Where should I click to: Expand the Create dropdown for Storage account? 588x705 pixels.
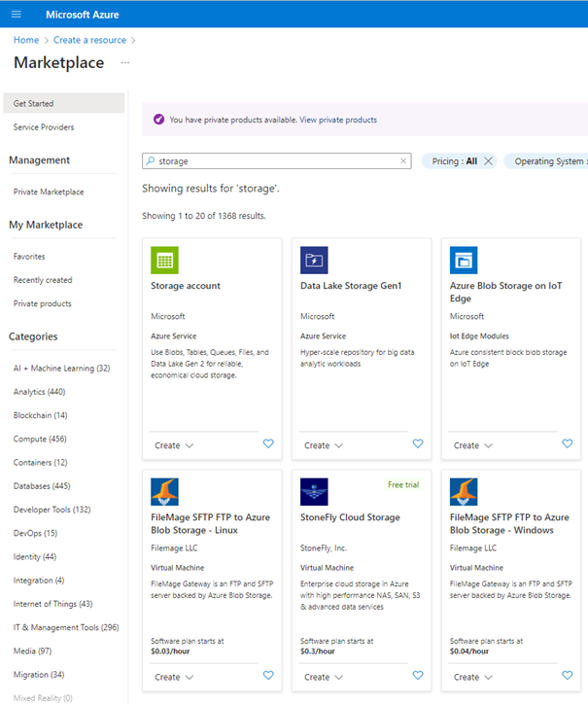(x=174, y=445)
